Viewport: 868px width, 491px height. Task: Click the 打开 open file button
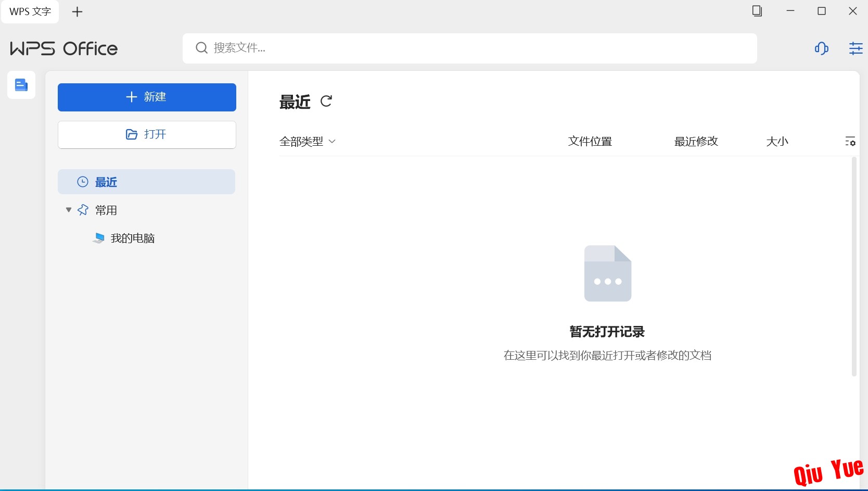click(147, 135)
